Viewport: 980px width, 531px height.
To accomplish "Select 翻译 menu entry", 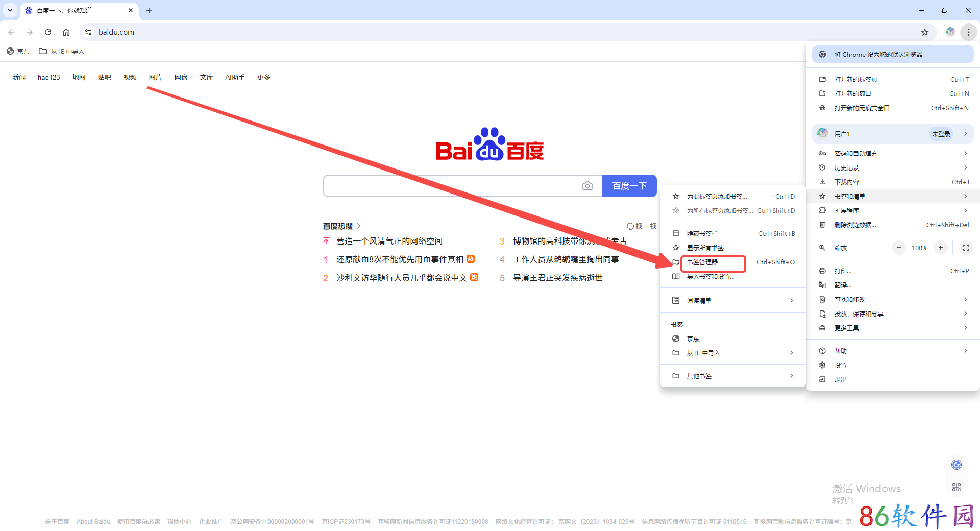I will (893, 285).
